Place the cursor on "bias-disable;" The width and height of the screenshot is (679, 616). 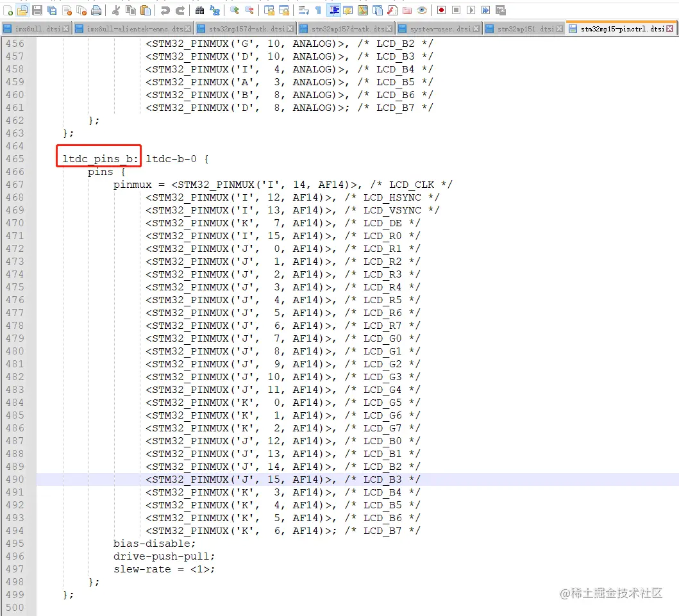pos(155,544)
